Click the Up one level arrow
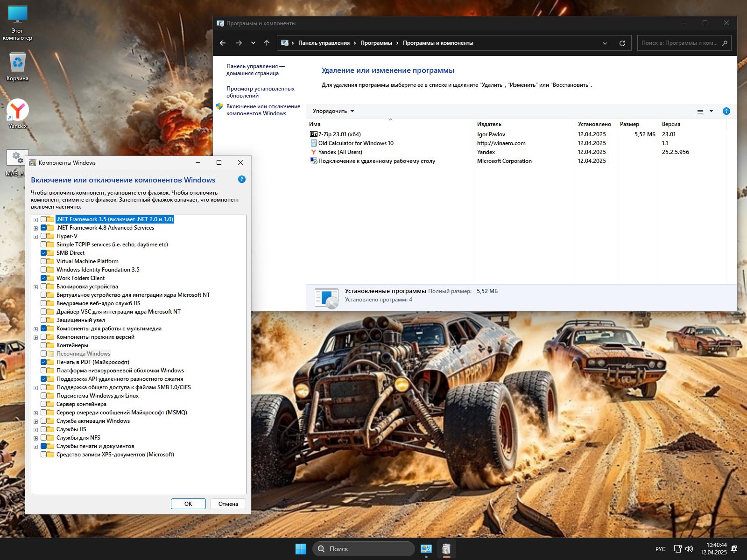 click(267, 43)
